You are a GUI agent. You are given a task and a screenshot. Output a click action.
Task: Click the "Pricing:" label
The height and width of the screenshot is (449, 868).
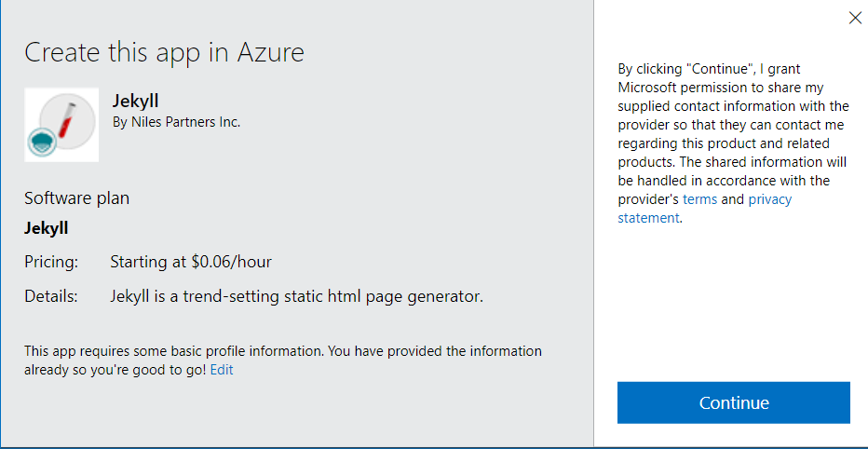coord(51,262)
